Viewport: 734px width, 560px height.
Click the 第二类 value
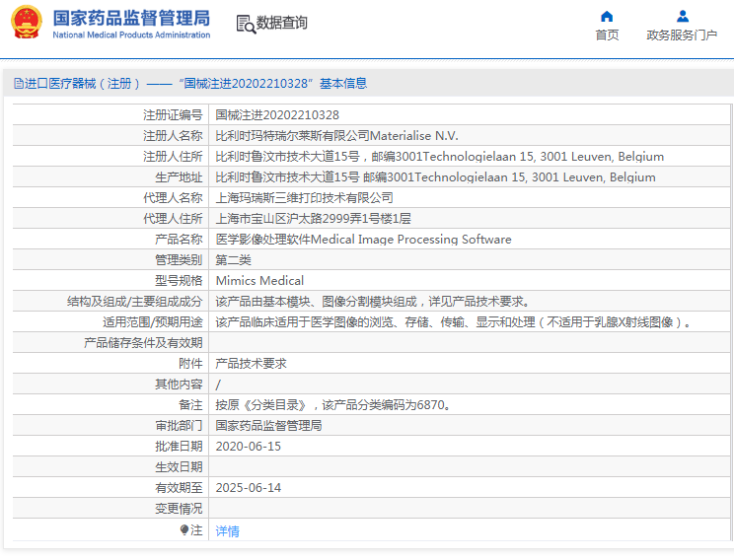(233, 260)
